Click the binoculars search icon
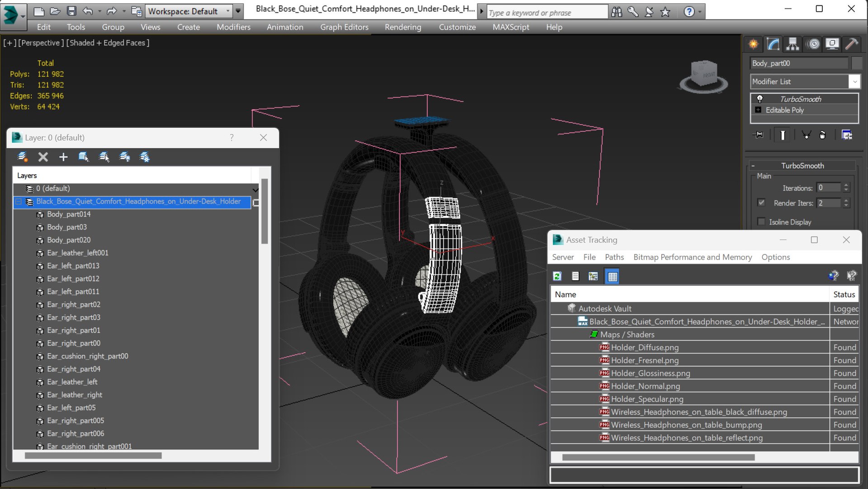Viewport: 868px width, 489px height. pos(617,12)
